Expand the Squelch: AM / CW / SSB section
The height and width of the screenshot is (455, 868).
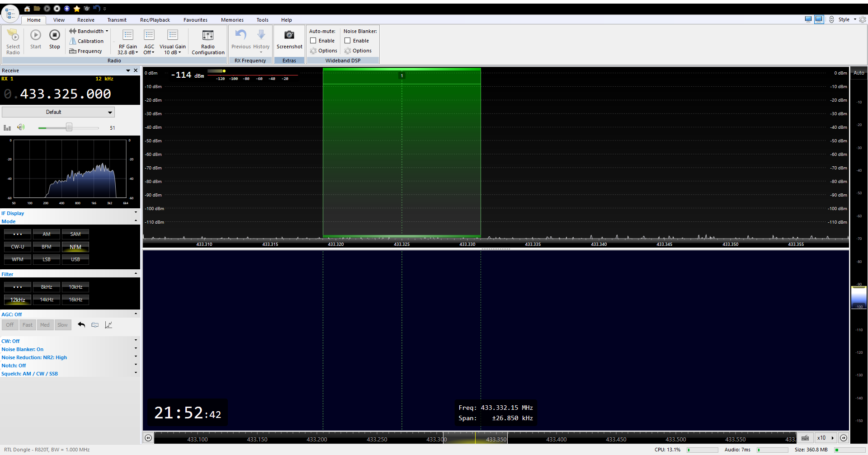70,374
